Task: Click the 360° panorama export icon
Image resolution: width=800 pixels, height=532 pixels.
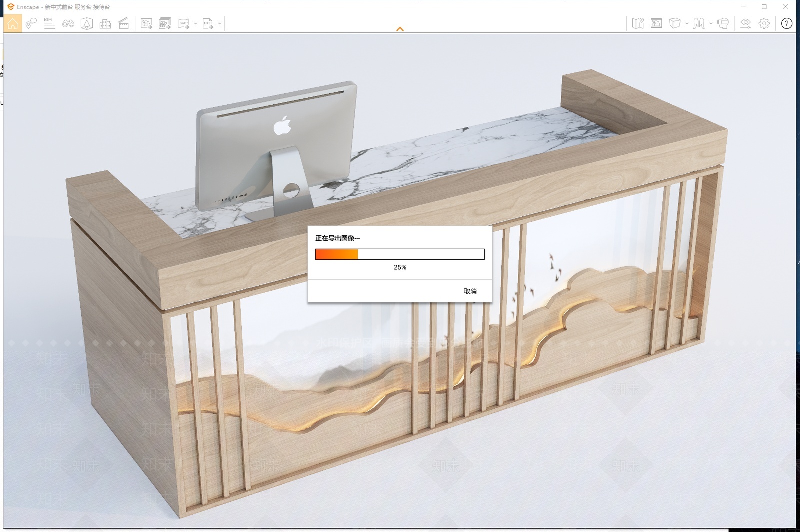Action: coord(184,23)
